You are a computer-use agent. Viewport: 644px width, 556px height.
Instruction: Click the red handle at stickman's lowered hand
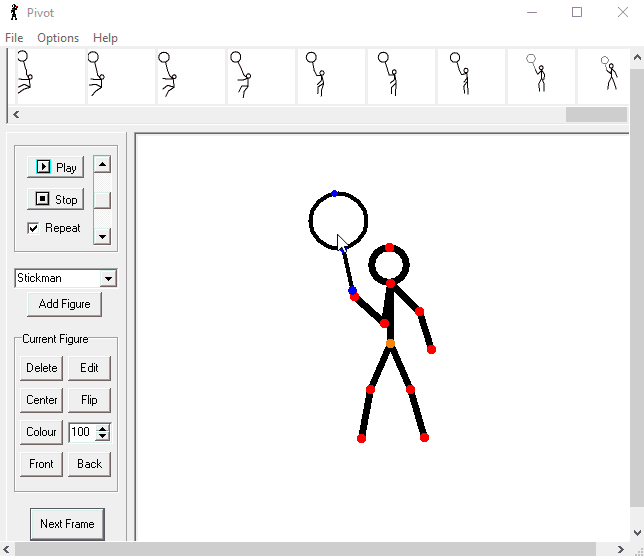point(431,349)
